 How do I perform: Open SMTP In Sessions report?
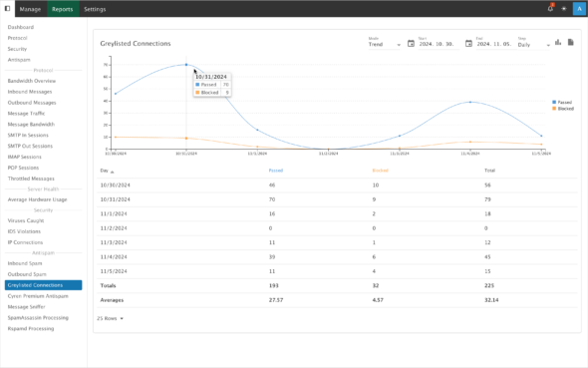[x=28, y=135]
